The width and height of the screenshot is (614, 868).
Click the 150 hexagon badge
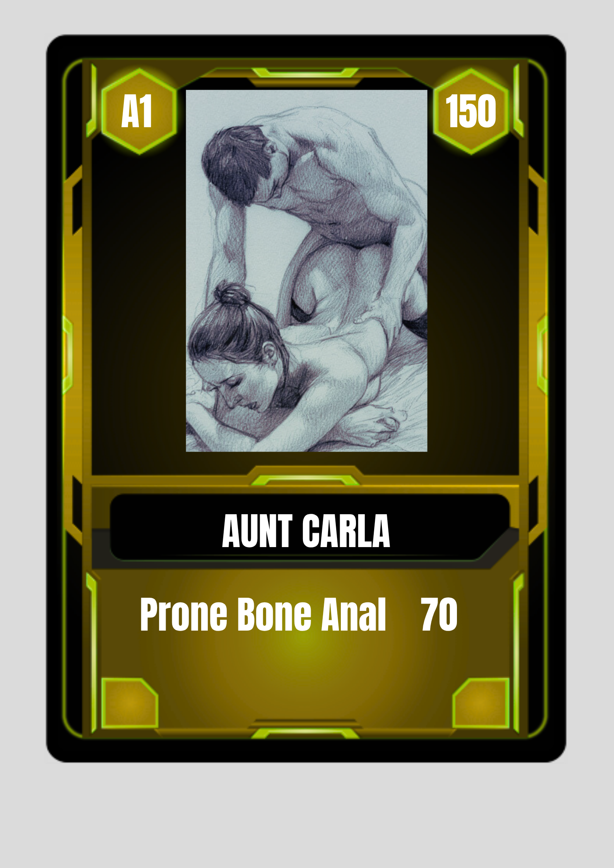(471, 112)
